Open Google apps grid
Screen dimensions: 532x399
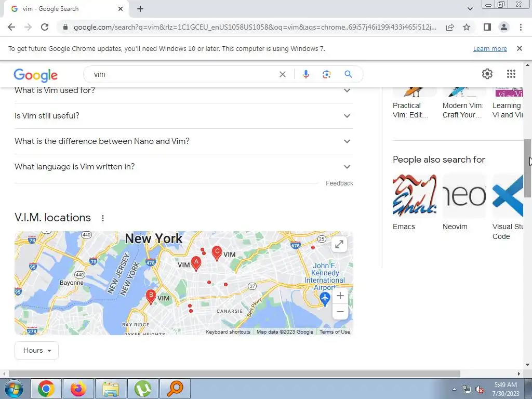(511, 74)
